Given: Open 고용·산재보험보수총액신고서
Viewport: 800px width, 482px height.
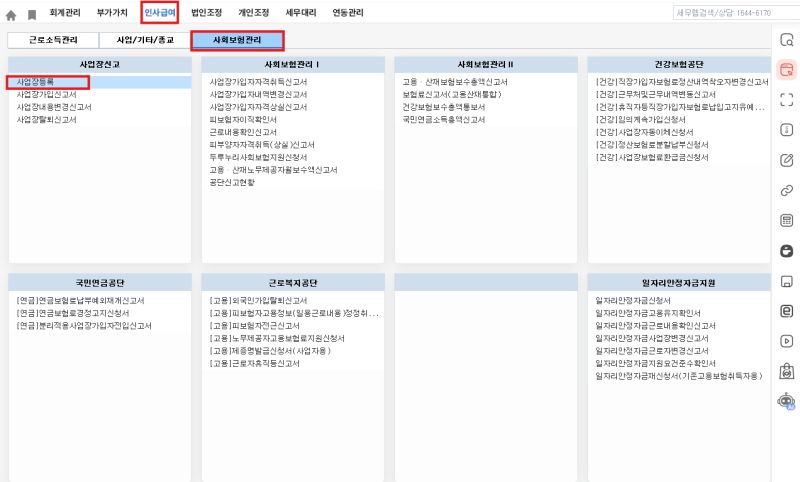Looking at the screenshot, I should 455,82.
